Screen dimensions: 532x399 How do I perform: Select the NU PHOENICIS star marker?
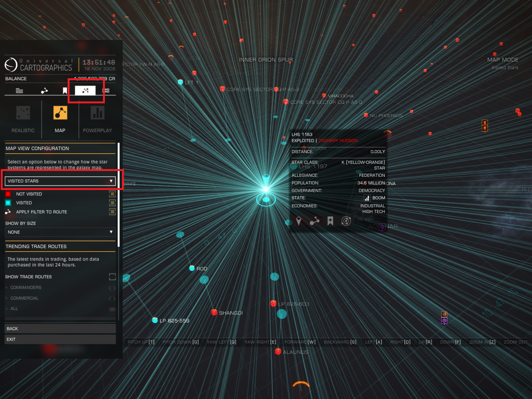click(x=366, y=115)
